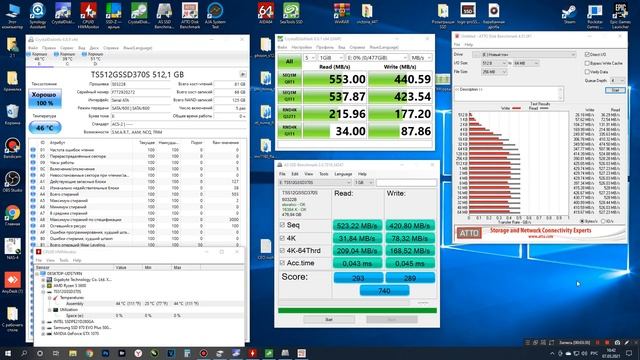This screenshot has width=640, height=360.
Task: Open the AnyDesk desktop icon
Action: pos(12,283)
